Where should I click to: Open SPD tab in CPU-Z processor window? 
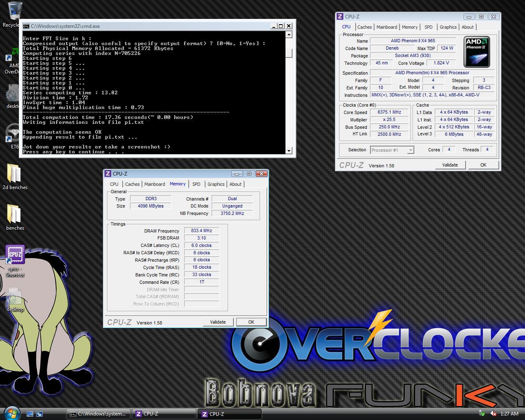pos(429,27)
